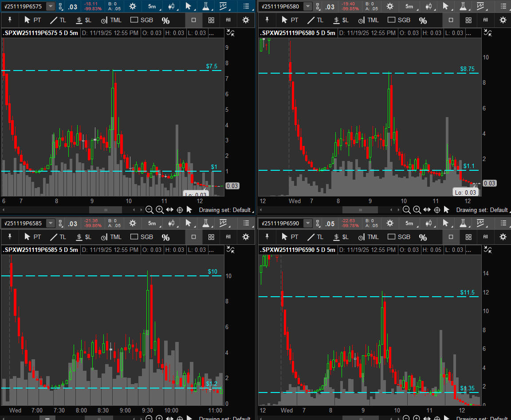Zoom out on the P6575 chart
Image resolution: width=511 pixels, height=420 pixels.
point(149,210)
